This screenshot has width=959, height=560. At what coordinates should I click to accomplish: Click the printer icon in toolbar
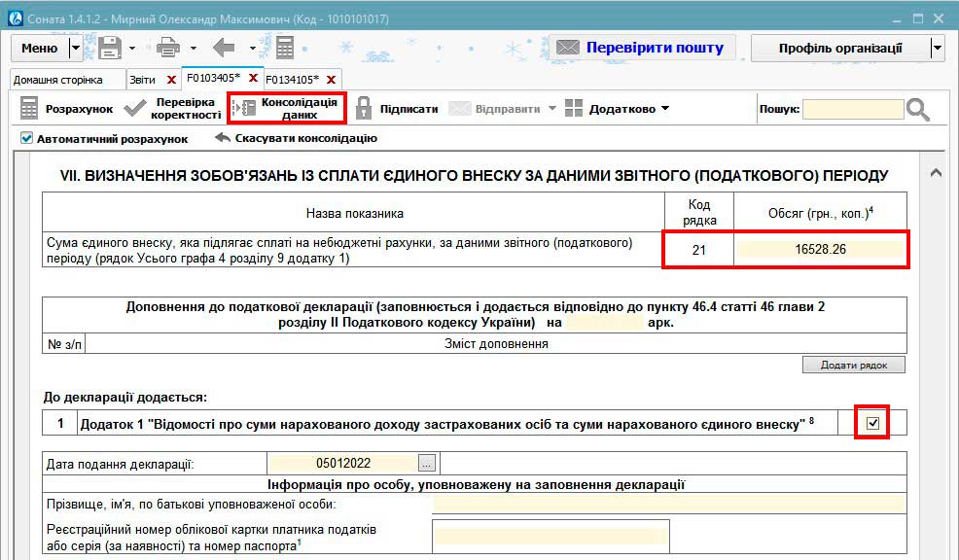[168, 48]
